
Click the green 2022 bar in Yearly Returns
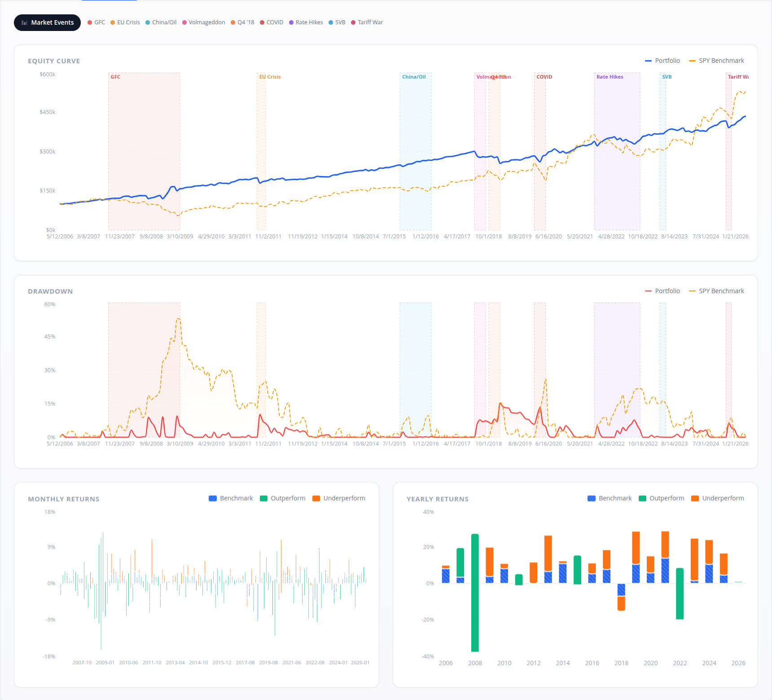pyautogui.click(x=680, y=594)
